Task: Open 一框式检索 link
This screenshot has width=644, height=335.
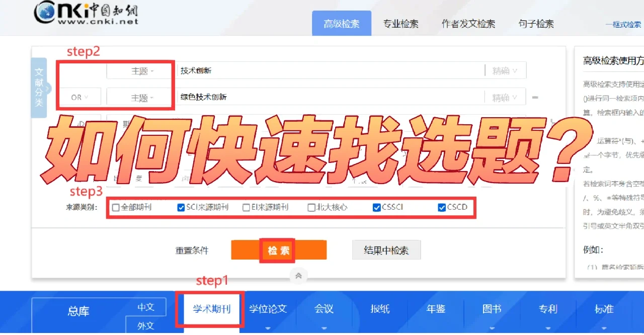Action: [623, 25]
